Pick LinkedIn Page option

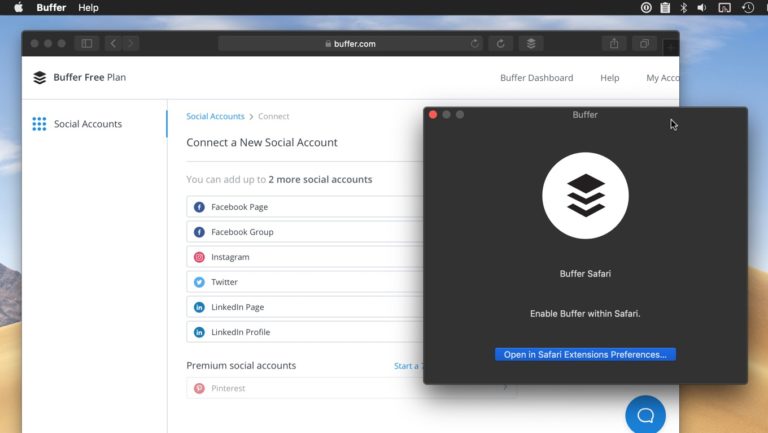pyautogui.click(x=237, y=307)
